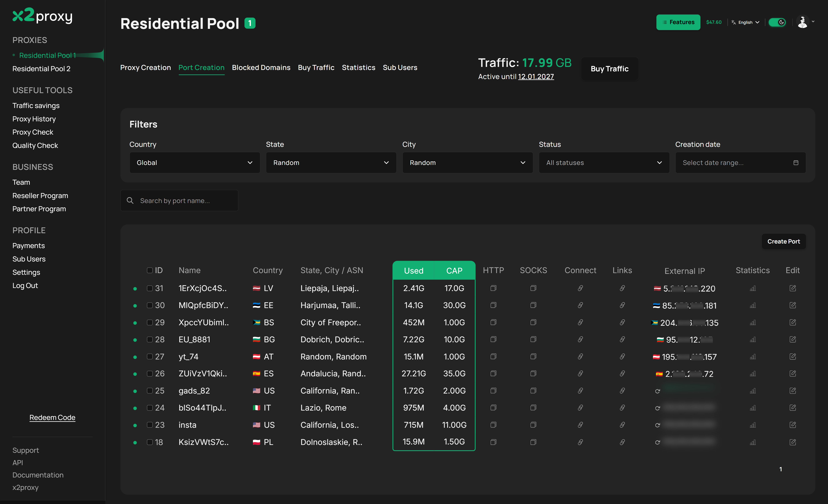The width and height of the screenshot is (828, 504).
Task: Copy HTTP proxy for port 26
Action: point(493,373)
